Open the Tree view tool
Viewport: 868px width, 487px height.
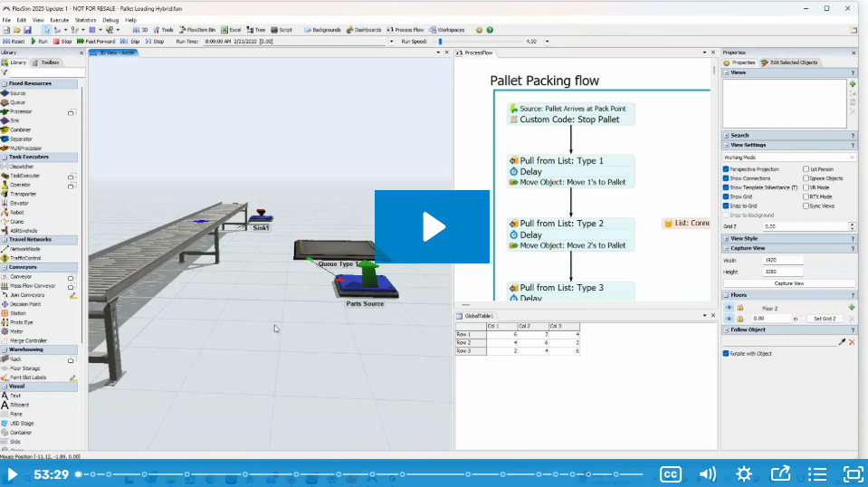[x=258, y=30]
